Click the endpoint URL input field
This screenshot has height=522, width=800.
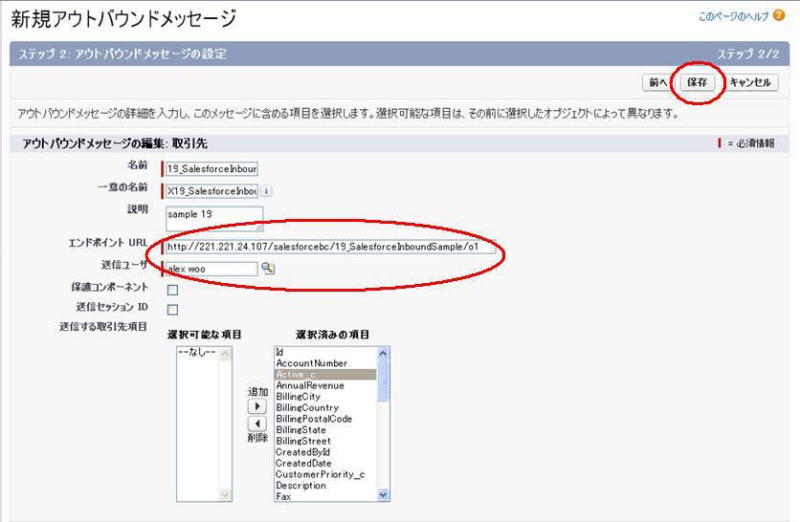[330, 247]
